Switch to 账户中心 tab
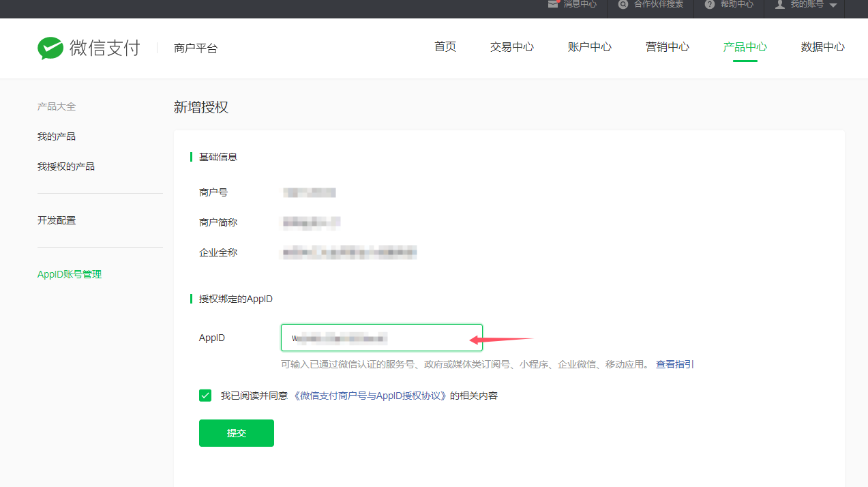Screen dimensions: 868x487 click(590, 47)
